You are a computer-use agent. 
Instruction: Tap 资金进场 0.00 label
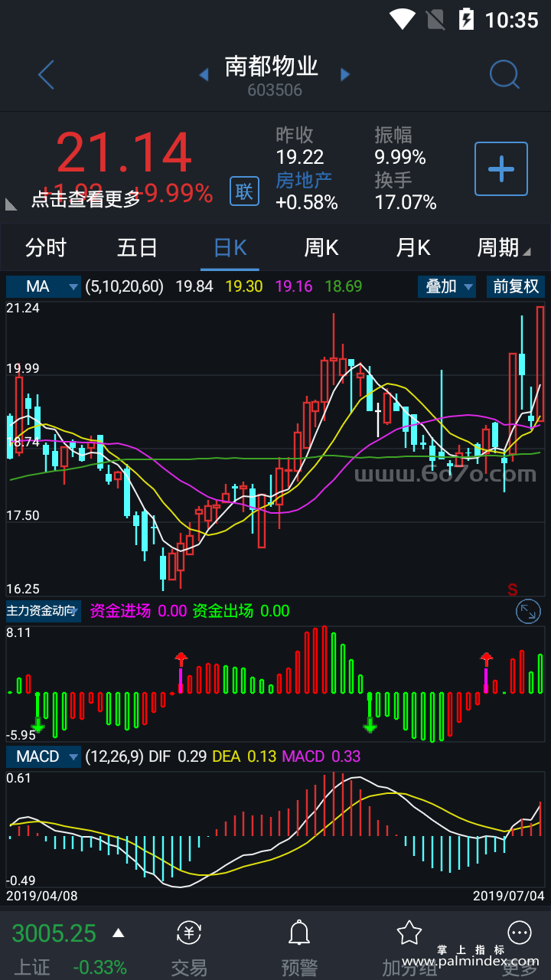139,611
